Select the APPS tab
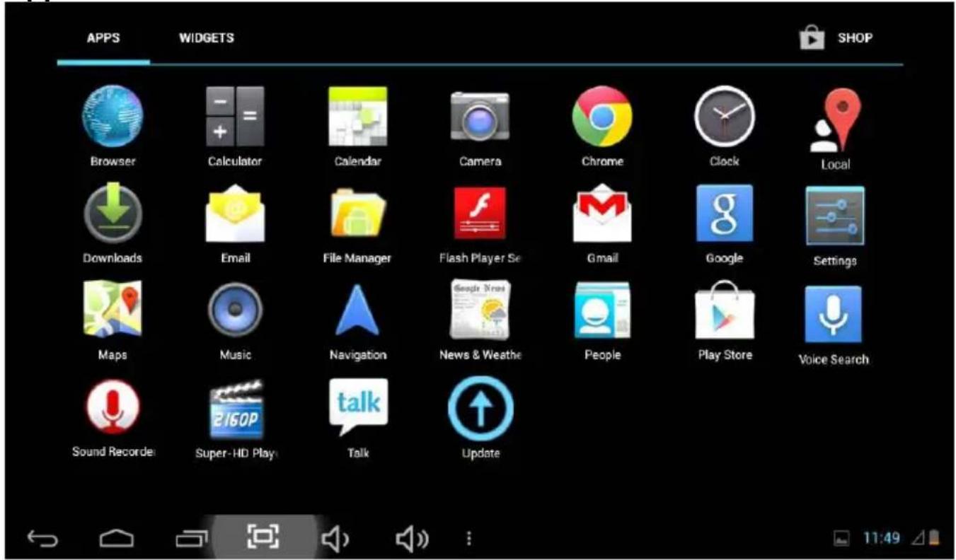956x560 pixels. [x=103, y=37]
